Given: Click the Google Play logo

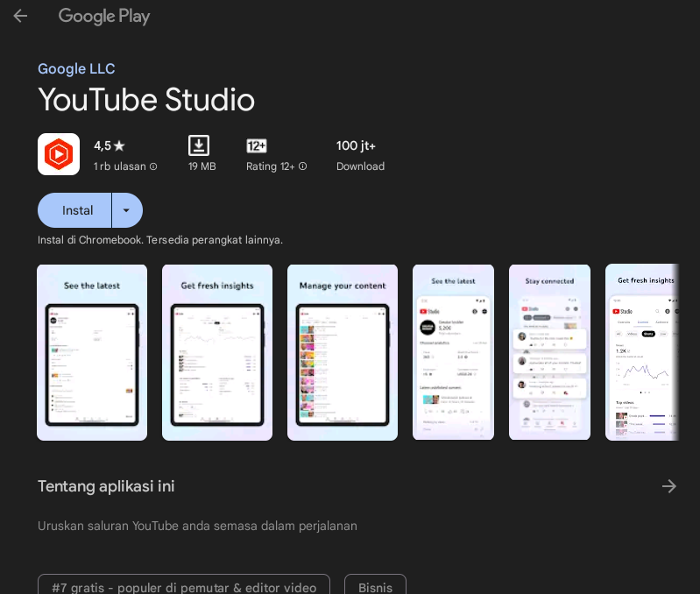Looking at the screenshot, I should coord(104,16).
